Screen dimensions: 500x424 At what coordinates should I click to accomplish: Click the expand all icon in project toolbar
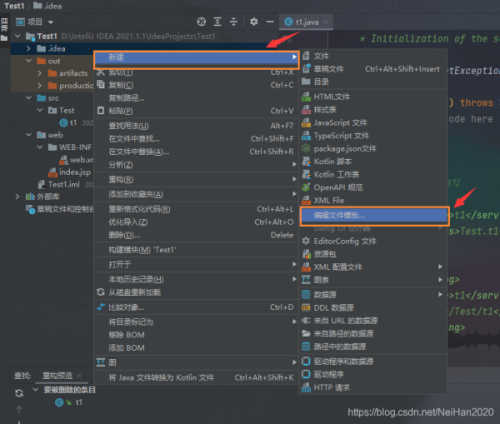coord(217,22)
